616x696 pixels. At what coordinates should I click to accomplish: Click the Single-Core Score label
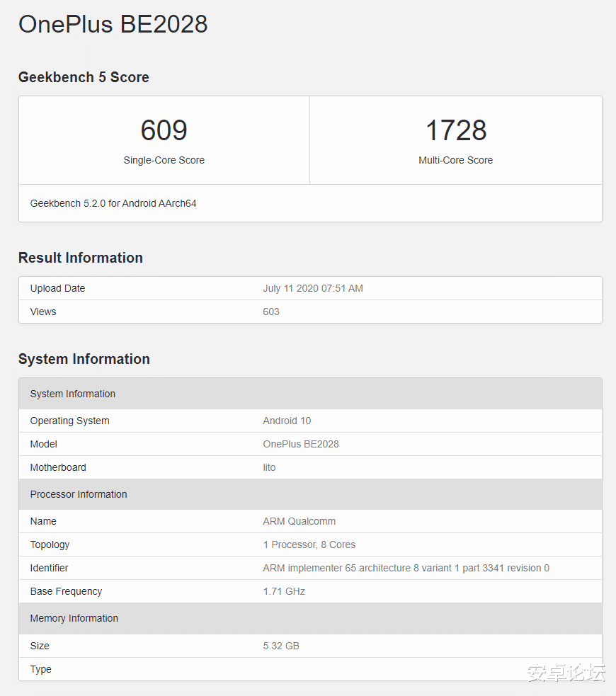(x=164, y=160)
